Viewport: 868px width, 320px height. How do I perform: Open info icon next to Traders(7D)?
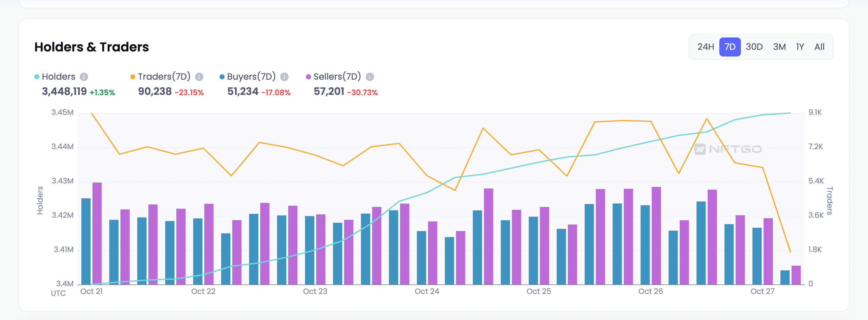200,77
